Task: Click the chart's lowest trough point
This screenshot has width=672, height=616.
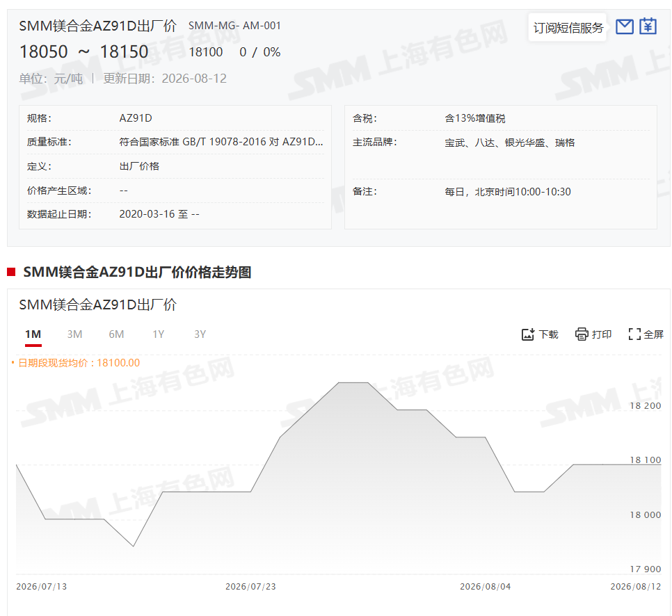Action: click(134, 546)
